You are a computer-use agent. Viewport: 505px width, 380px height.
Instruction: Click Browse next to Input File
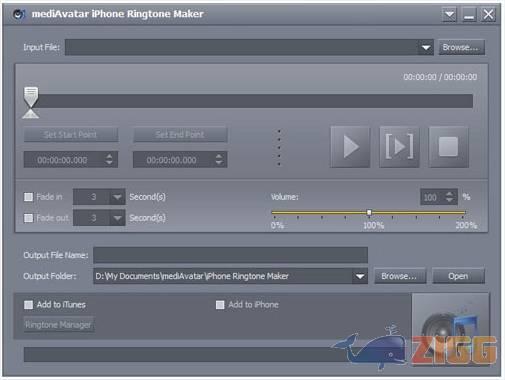tap(461, 47)
